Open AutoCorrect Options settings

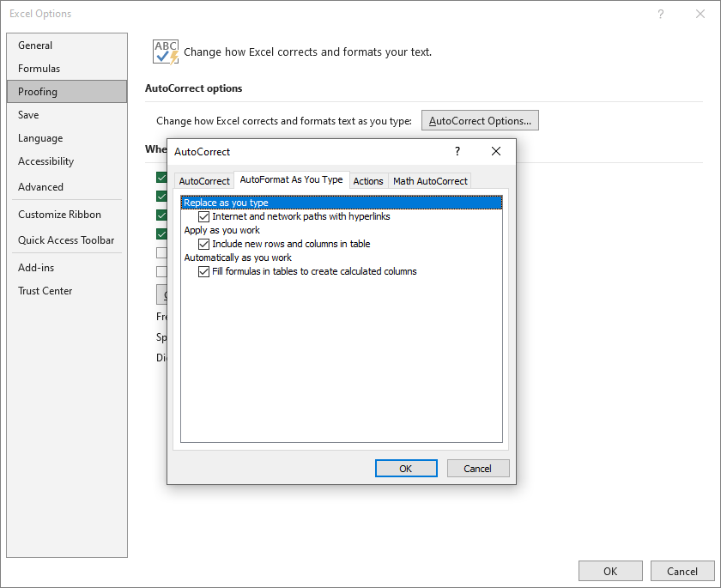[x=480, y=120]
